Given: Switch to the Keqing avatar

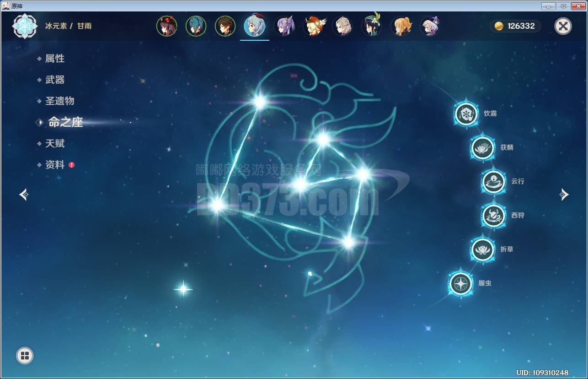Looking at the screenshot, I should coord(284,26).
